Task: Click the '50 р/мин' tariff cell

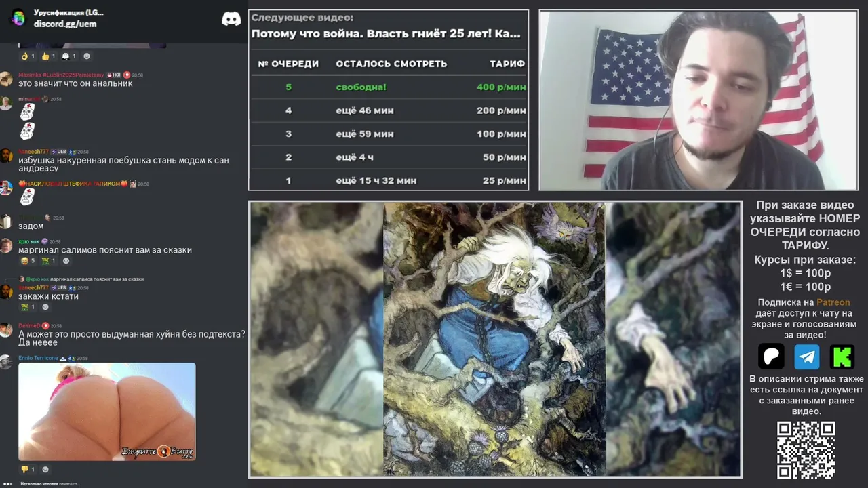Action: coord(504,157)
